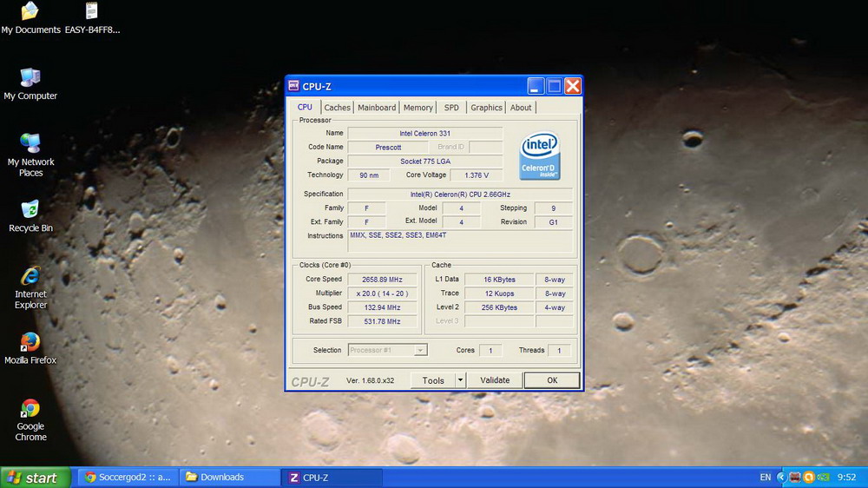Open the Processor #1 selection dropdown
The height and width of the screenshot is (488, 868).
point(387,350)
